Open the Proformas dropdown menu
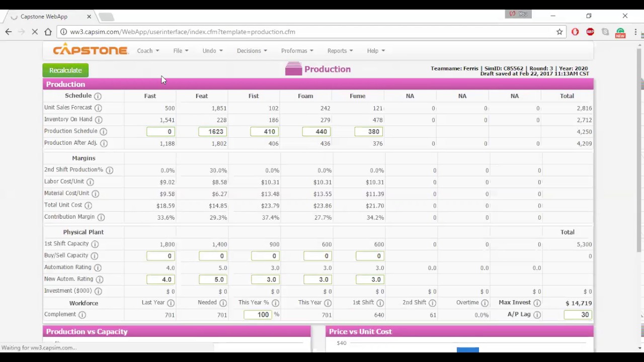The width and height of the screenshot is (644, 362). 297,51
